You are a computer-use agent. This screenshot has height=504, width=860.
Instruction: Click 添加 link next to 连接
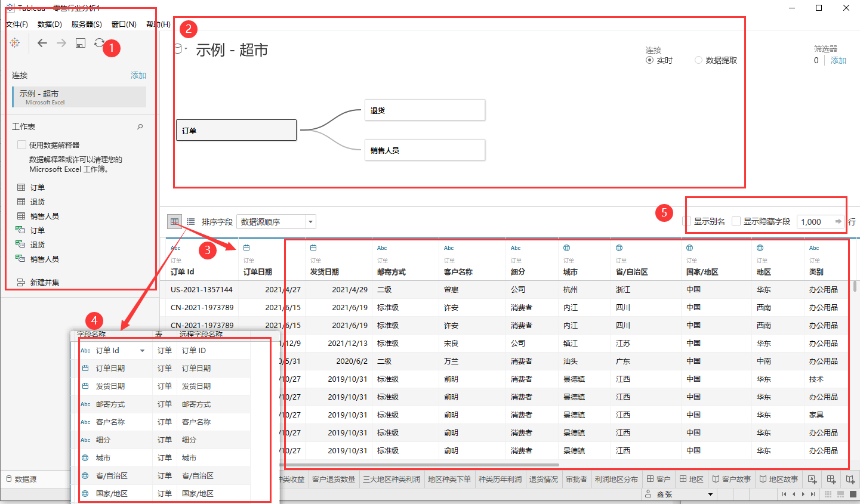click(x=138, y=75)
